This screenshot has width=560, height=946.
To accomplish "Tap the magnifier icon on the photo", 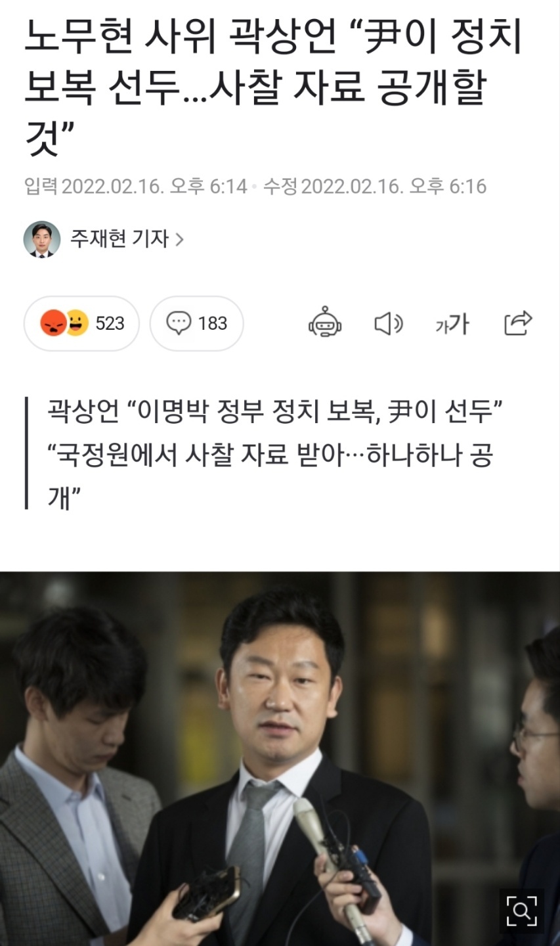I will (521, 911).
